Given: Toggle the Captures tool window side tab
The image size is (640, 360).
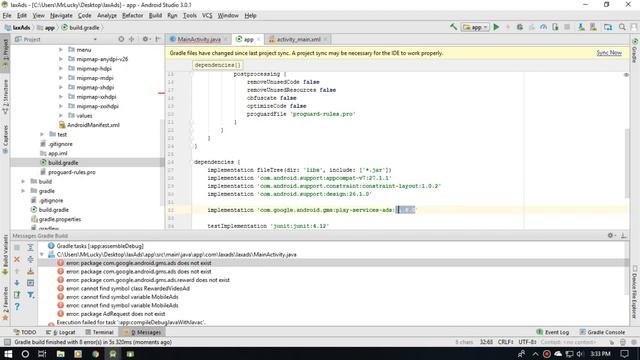Looking at the screenshot, I should coord(5,139).
